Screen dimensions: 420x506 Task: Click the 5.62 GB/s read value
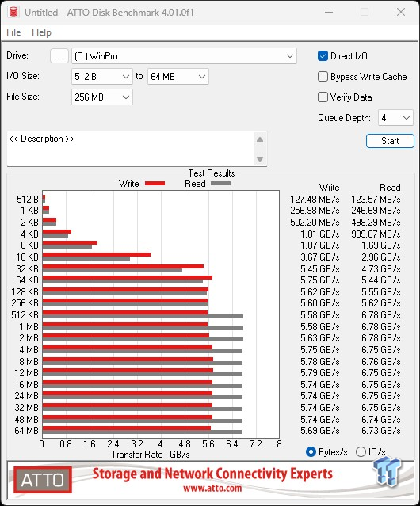381,303
